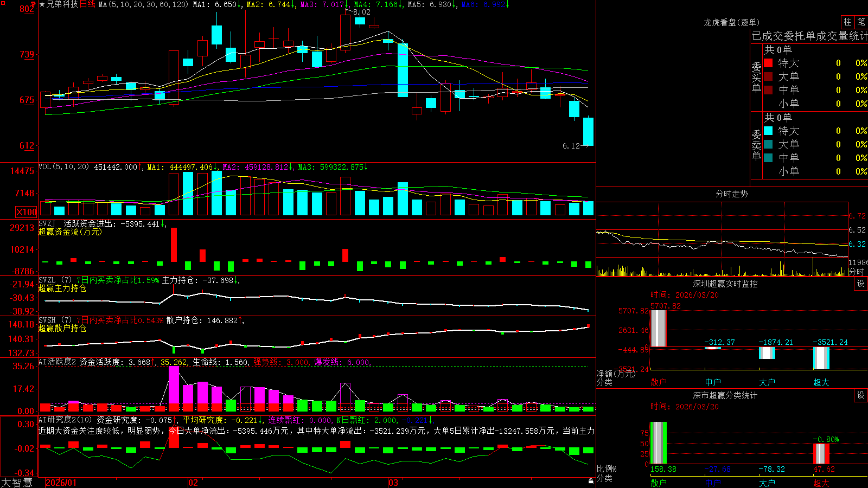
Task: Select the 02 month marker on the time axis
Action: point(193,483)
